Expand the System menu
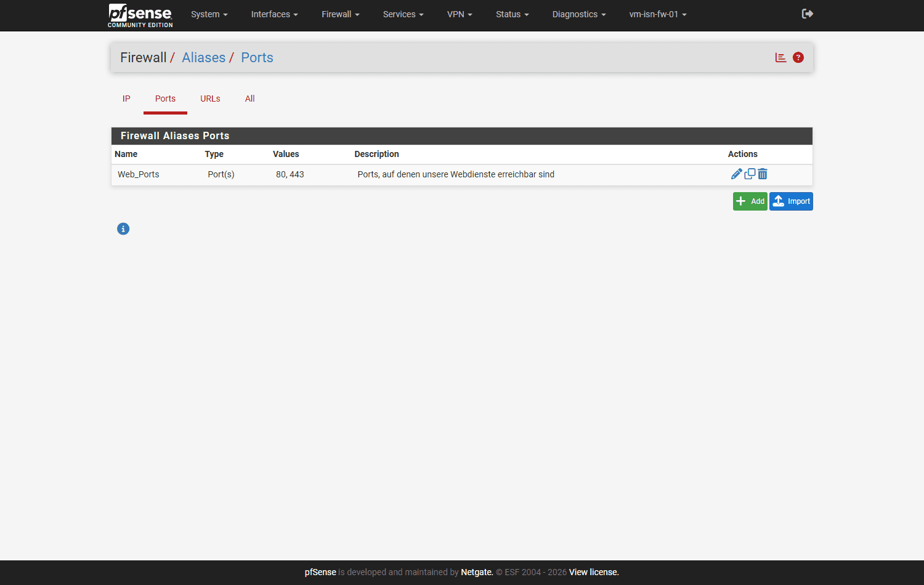 point(209,14)
